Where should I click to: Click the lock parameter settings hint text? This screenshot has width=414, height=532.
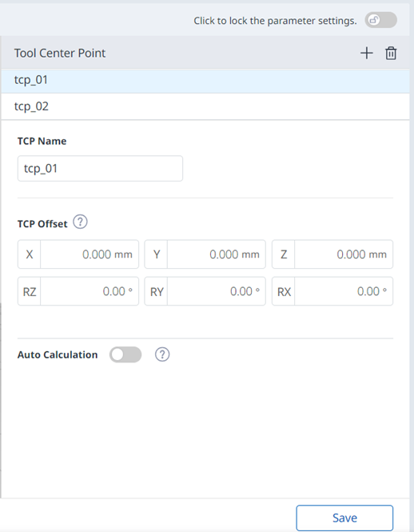coord(275,21)
